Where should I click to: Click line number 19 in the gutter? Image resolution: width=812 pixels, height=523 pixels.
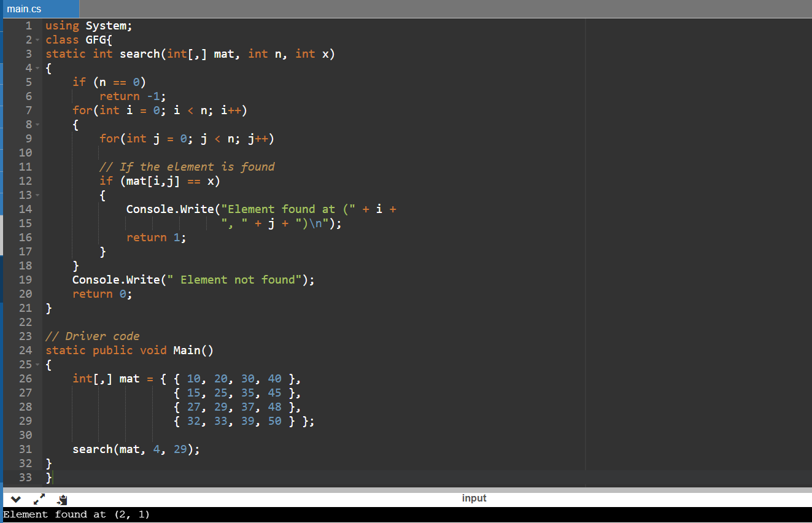(x=25, y=280)
